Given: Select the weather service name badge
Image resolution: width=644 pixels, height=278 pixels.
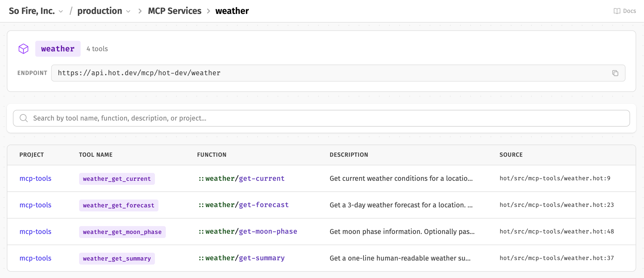Looking at the screenshot, I should 58,49.
